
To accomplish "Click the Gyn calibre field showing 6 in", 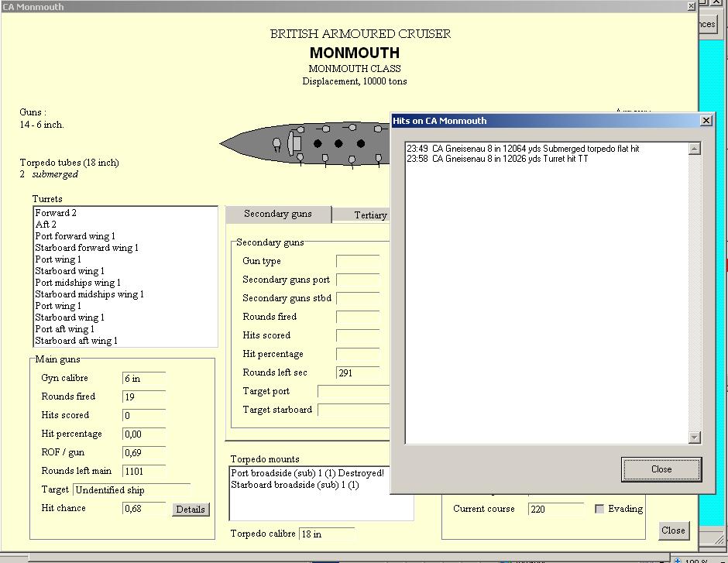I will coord(144,378).
